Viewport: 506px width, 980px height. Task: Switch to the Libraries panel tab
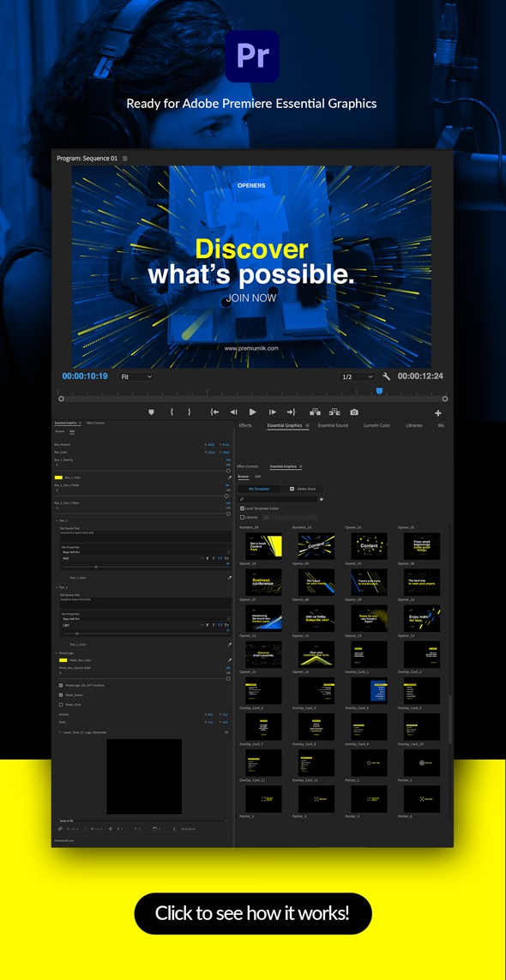tap(413, 425)
